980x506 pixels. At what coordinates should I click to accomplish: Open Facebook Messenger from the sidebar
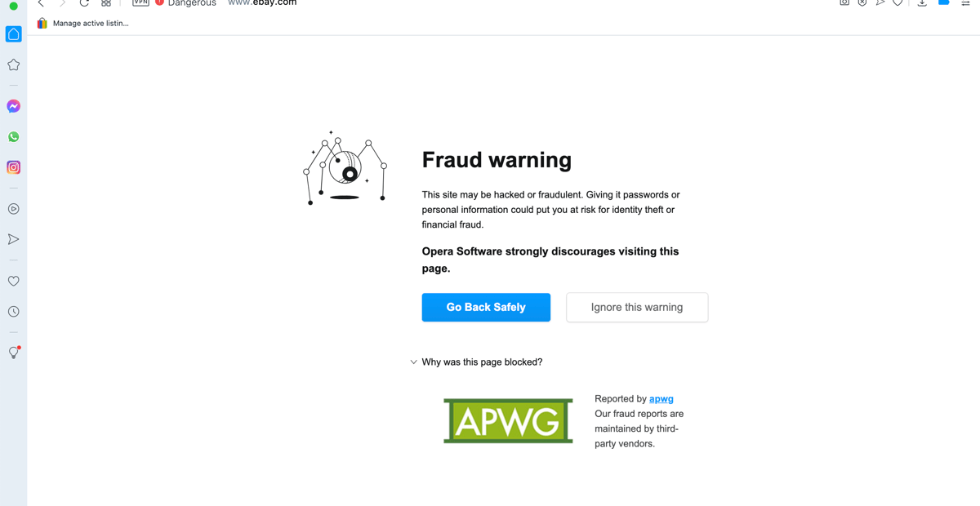pyautogui.click(x=13, y=106)
